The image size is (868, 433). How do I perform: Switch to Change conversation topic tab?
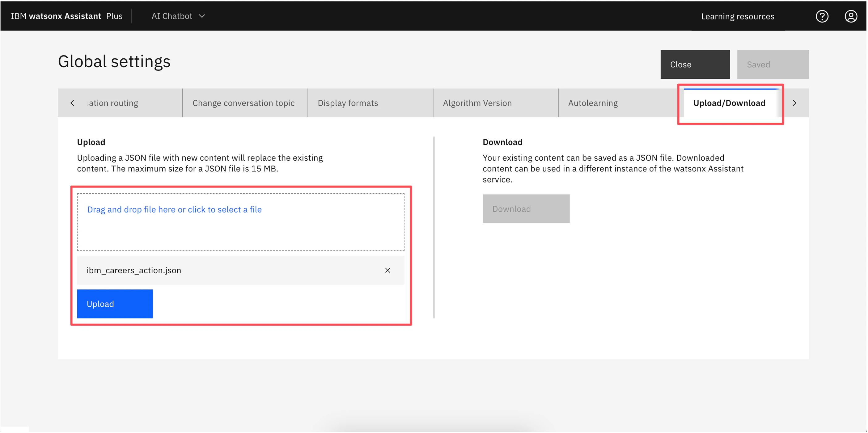[x=243, y=103]
